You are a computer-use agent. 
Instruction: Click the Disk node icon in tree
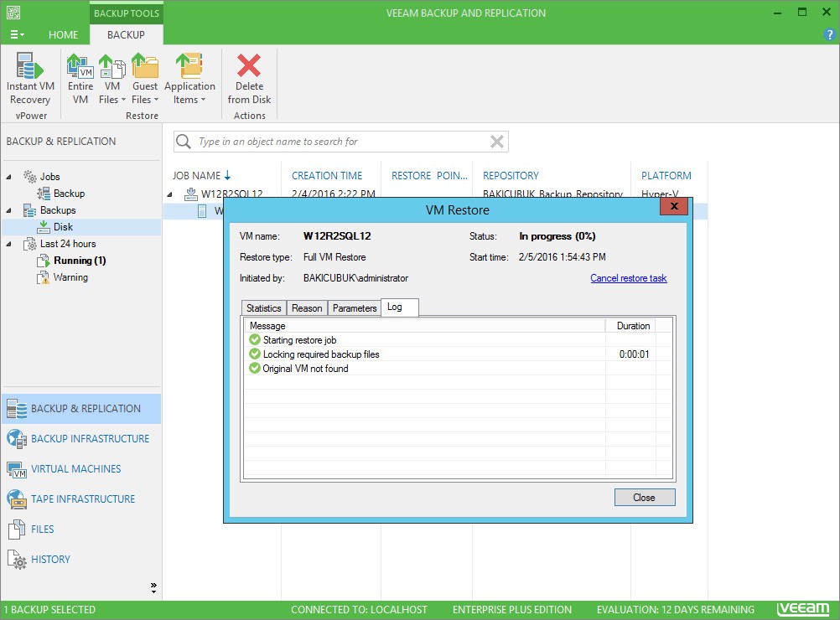pos(44,227)
